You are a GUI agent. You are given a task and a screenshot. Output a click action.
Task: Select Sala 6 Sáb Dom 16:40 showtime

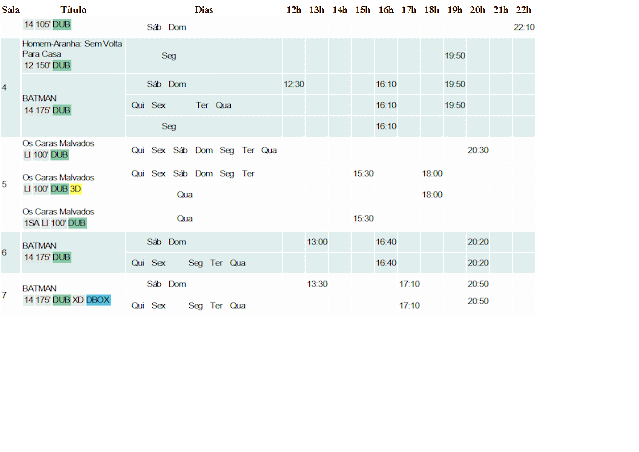point(386,242)
